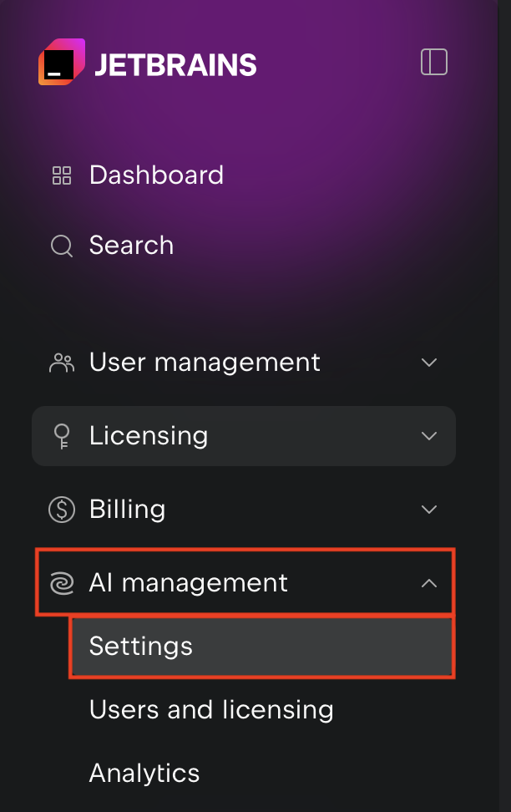
Task: Expand the User management chevron
Action: point(429,363)
